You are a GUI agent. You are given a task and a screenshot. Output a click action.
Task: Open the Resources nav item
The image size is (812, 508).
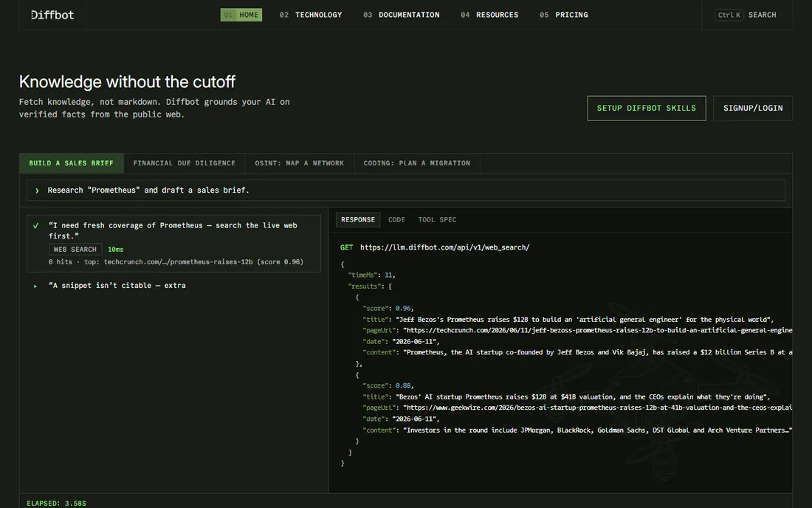[489, 15]
